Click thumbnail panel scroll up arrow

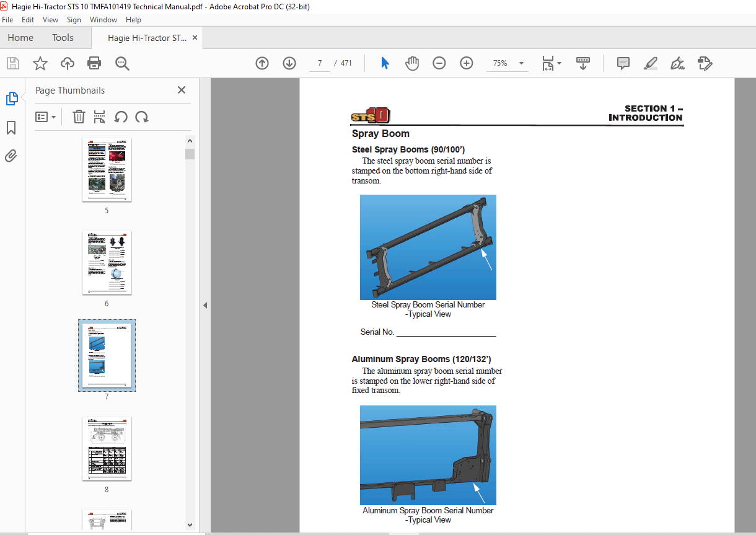click(x=190, y=141)
